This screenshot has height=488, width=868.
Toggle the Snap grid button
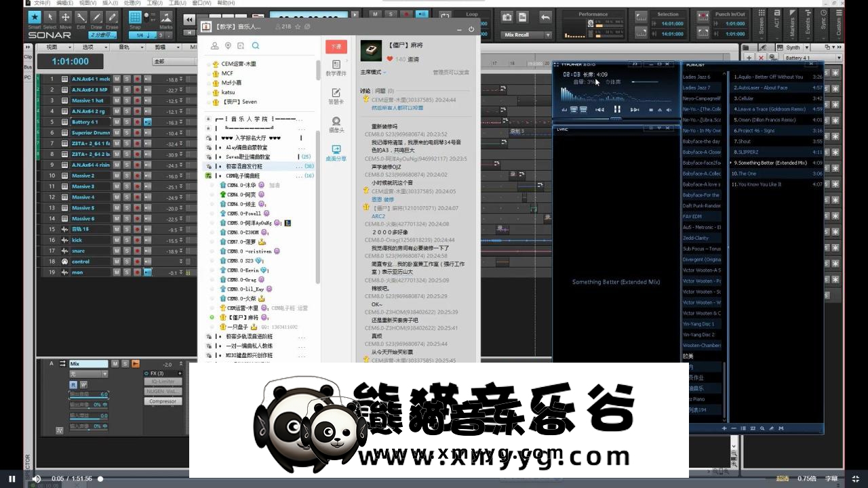[x=135, y=17]
